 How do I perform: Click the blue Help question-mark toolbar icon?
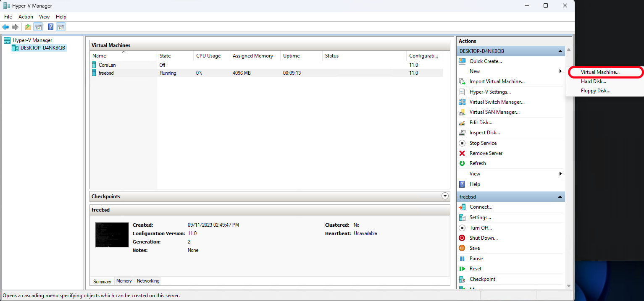click(51, 27)
